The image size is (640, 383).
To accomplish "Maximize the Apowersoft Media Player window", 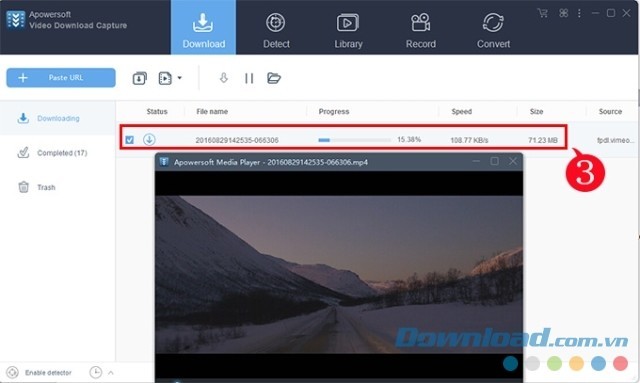I will coord(494,161).
